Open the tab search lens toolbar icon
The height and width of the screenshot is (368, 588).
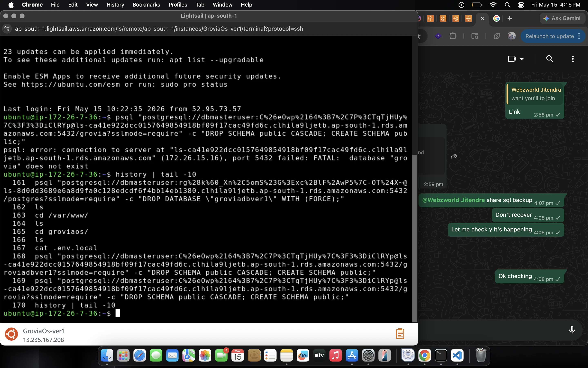tap(475, 36)
